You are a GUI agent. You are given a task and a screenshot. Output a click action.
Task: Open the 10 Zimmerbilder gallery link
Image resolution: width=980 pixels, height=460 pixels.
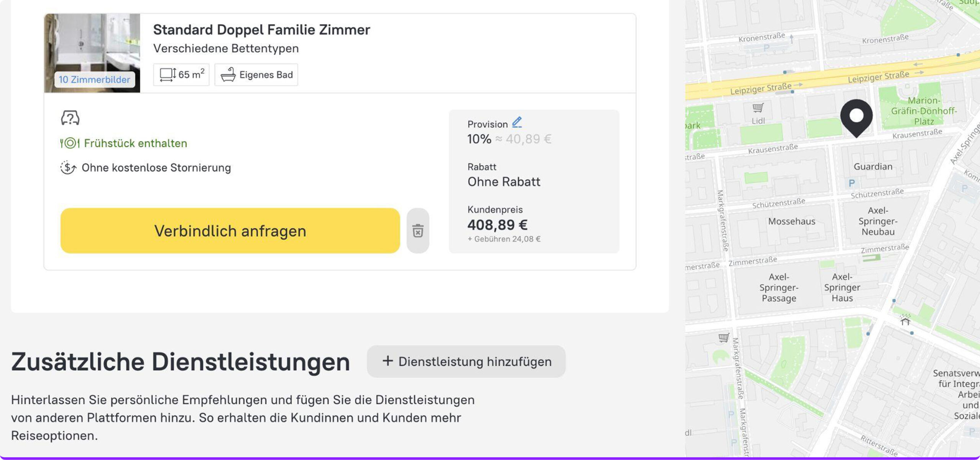pos(94,80)
